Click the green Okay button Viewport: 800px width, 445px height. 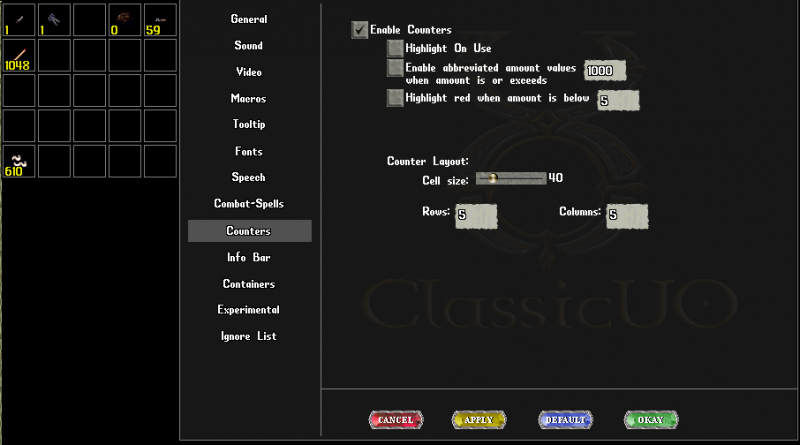(x=651, y=420)
